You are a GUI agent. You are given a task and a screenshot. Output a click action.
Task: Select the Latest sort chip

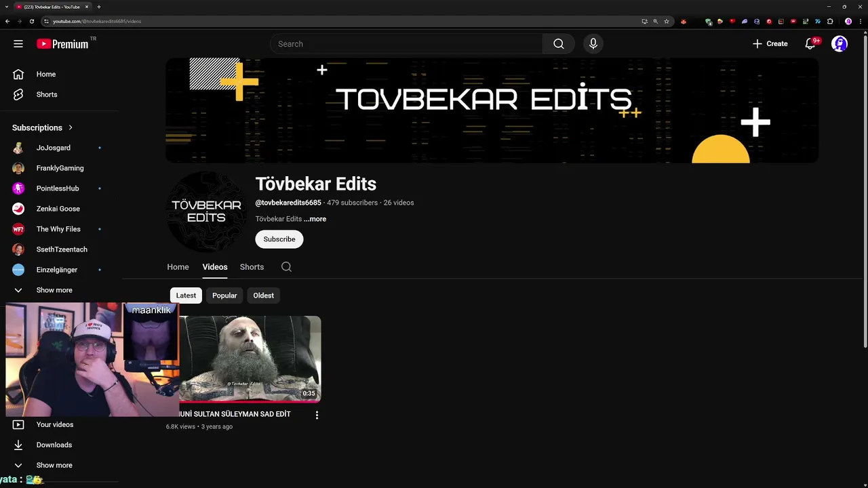tap(186, 296)
